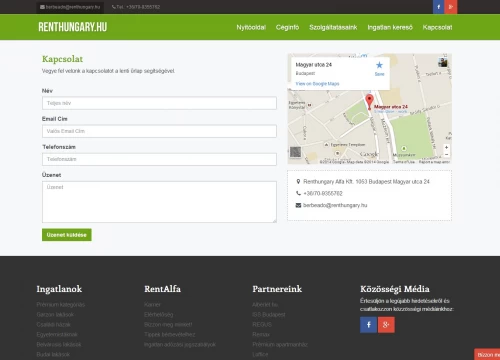The width and height of the screenshot is (500, 360).
Task: Open the Ingatlan adózási jogszabályok link
Action: 180,345
